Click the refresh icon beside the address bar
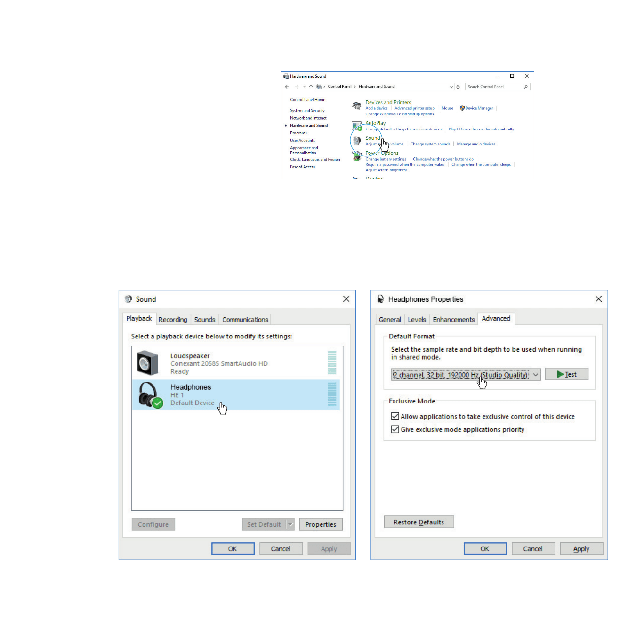The height and width of the screenshot is (644, 644). point(458,87)
